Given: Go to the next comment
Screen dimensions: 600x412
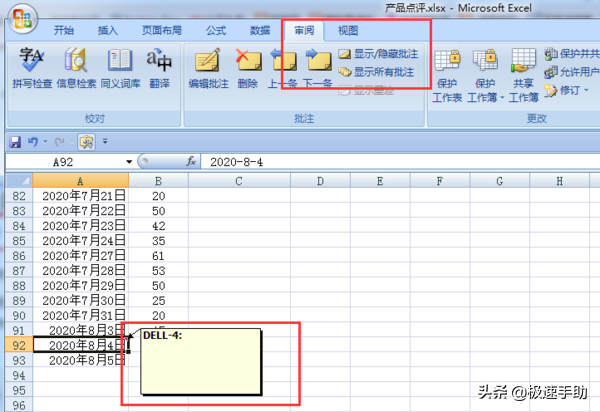Looking at the screenshot, I should coord(317,68).
